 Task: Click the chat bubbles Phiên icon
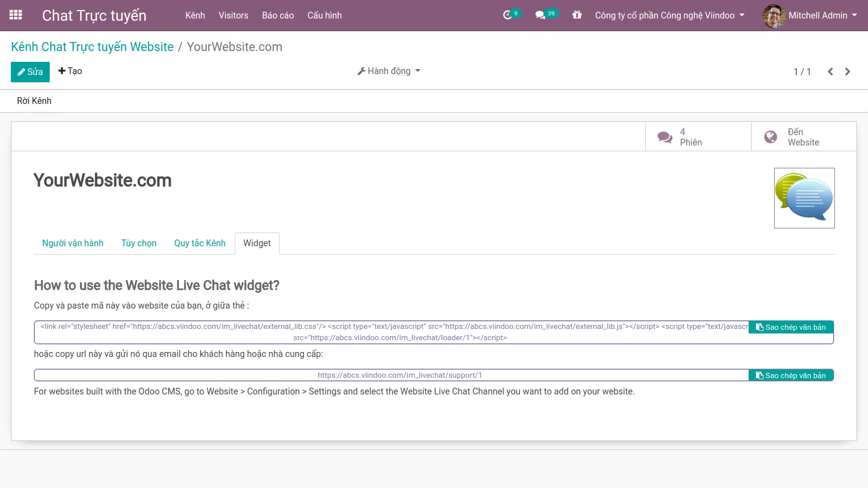coord(665,137)
